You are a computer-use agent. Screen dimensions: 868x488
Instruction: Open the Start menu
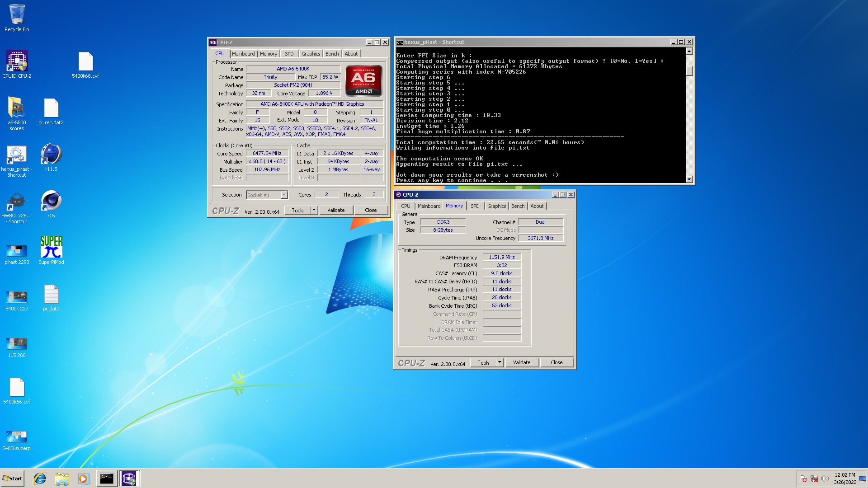(x=13, y=479)
